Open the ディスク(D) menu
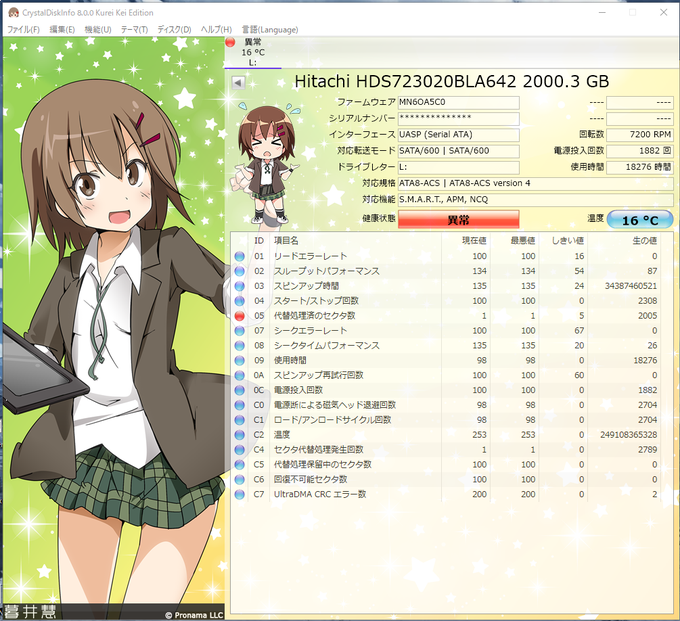Screen dimensions: 680x621 tap(174, 29)
